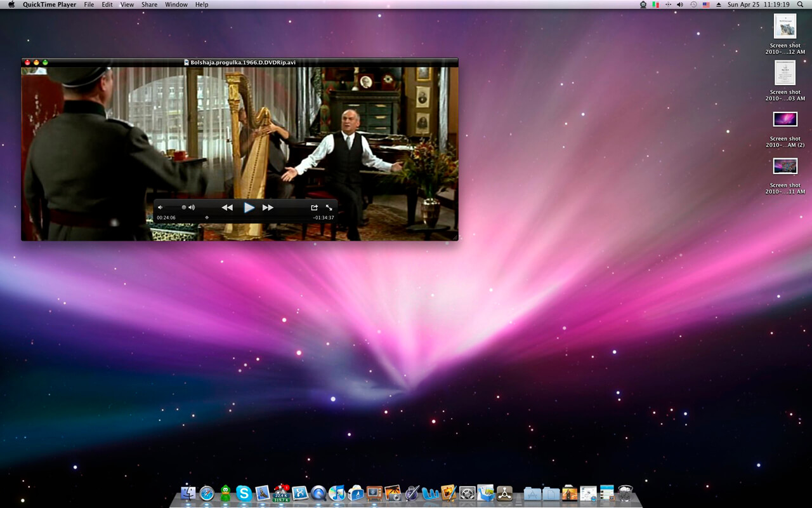Open the system volume menu bar icon
812x508 pixels.
click(680, 4)
